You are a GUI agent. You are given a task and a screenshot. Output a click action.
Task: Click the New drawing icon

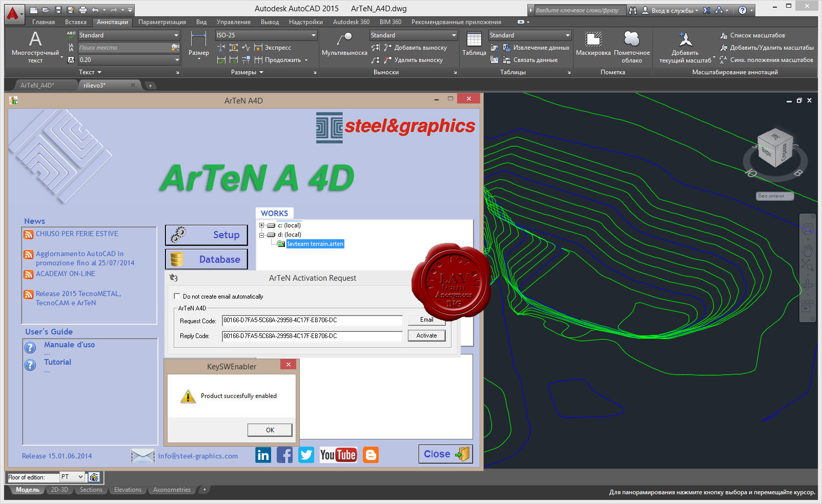(34, 10)
